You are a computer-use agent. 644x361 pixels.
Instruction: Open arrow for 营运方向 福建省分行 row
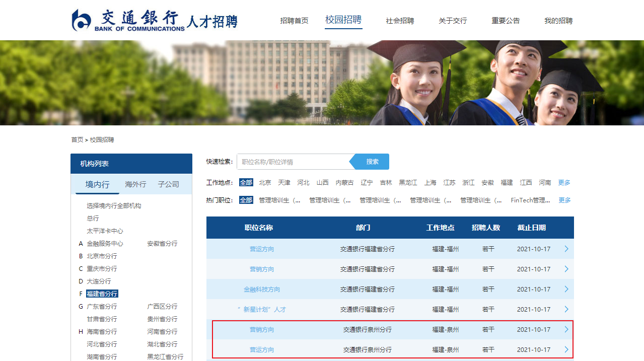[566, 249]
